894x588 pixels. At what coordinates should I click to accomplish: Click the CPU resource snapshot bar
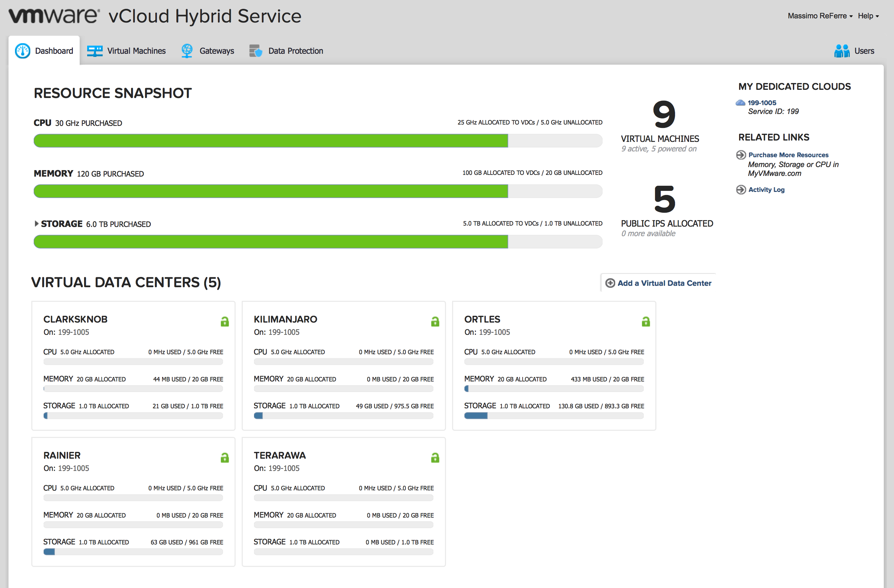pos(318,141)
